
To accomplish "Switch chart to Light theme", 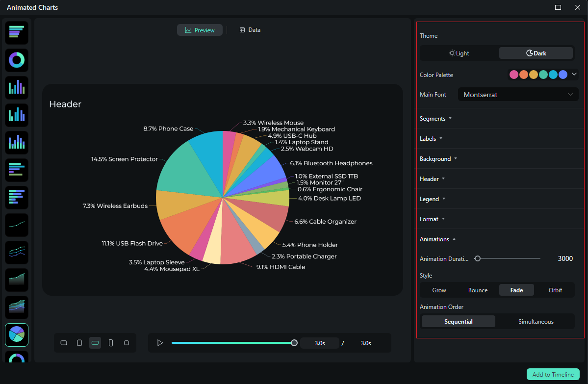I will pyautogui.click(x=459, y=53).
